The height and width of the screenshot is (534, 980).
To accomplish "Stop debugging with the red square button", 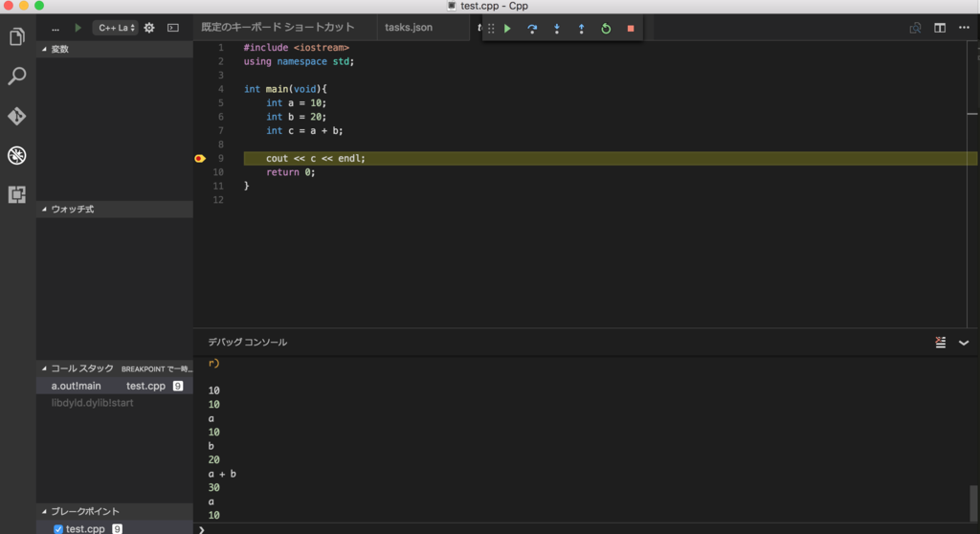I will 631,28.
